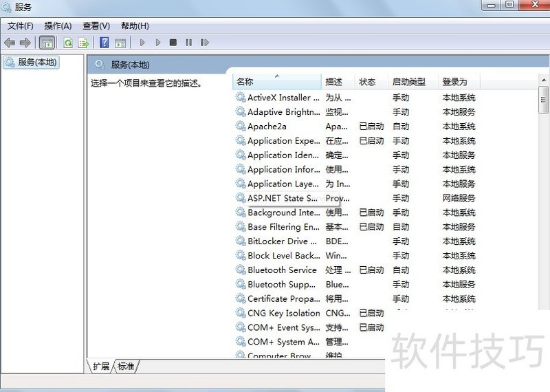This screenshot has height=392, width=550.
Task: Select the Application Experience service
Action: point(356,141)
